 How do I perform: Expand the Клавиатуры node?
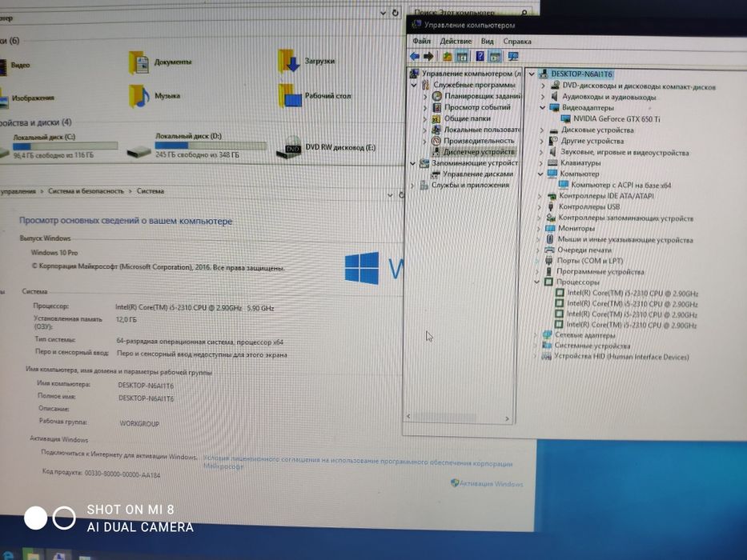point(540,163)
